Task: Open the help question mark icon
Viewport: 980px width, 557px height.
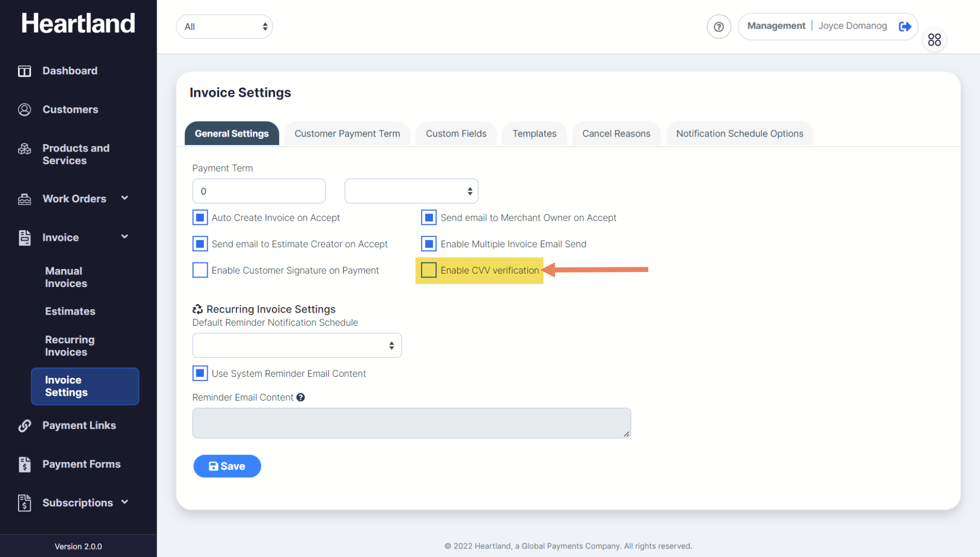Action: click(x=719, y=27)
